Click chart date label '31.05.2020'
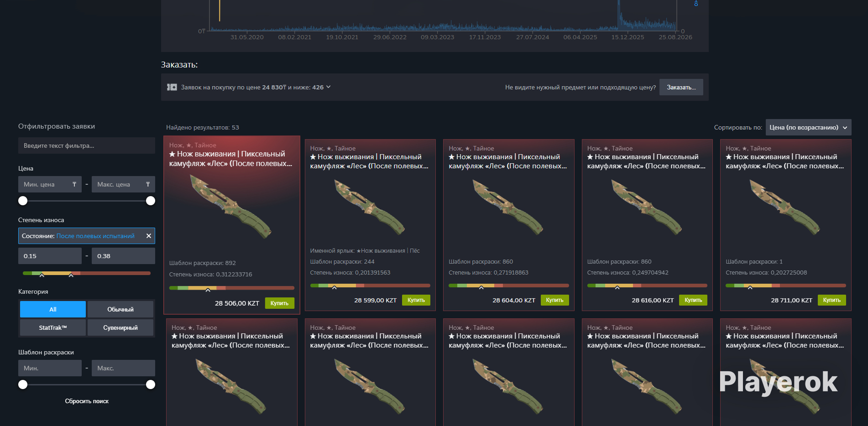 tap(247, 37)
